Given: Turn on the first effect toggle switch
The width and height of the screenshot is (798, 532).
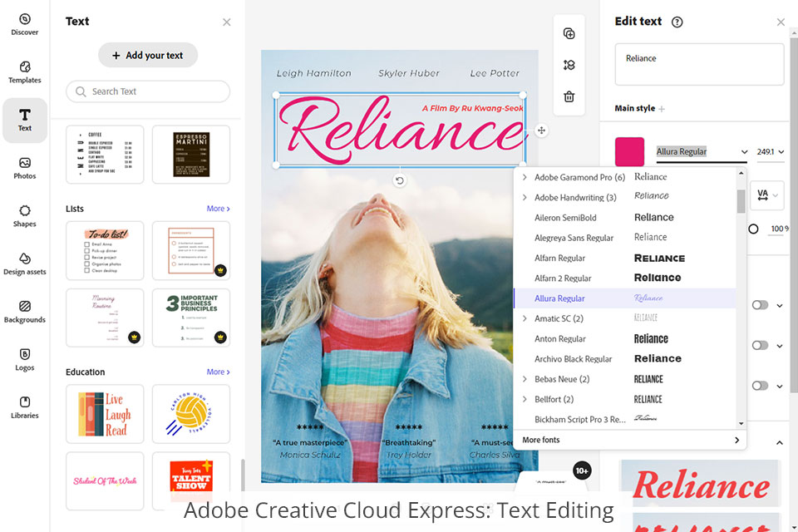Looking at the screenshot, I should [760, 305].
